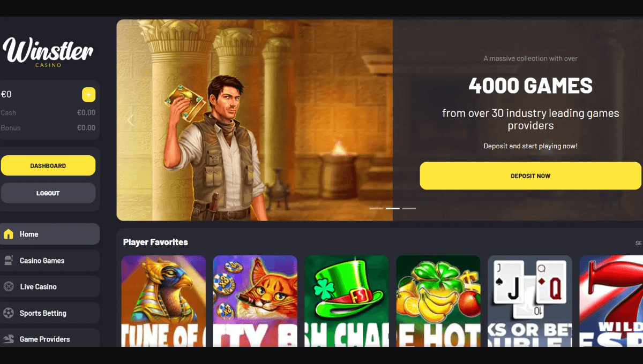Click the Home house icon
This screenshot has width=643, height=364.
pos(8,234)
